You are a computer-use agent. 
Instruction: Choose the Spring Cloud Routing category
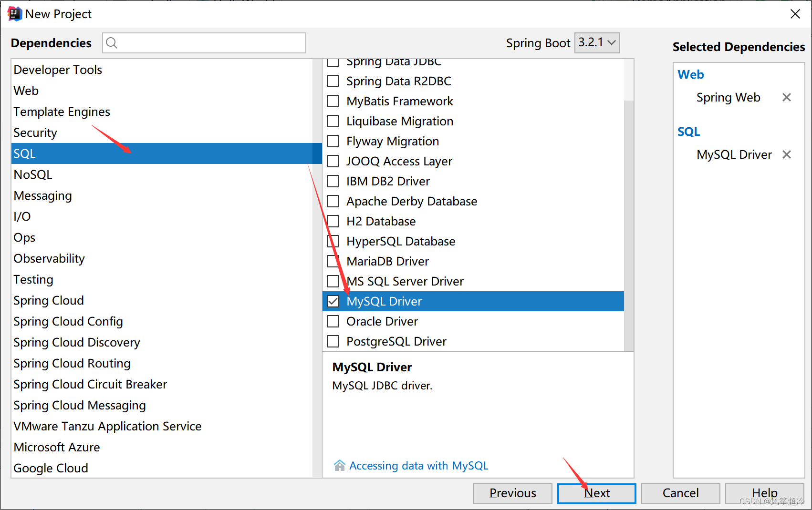pos(72,363)
